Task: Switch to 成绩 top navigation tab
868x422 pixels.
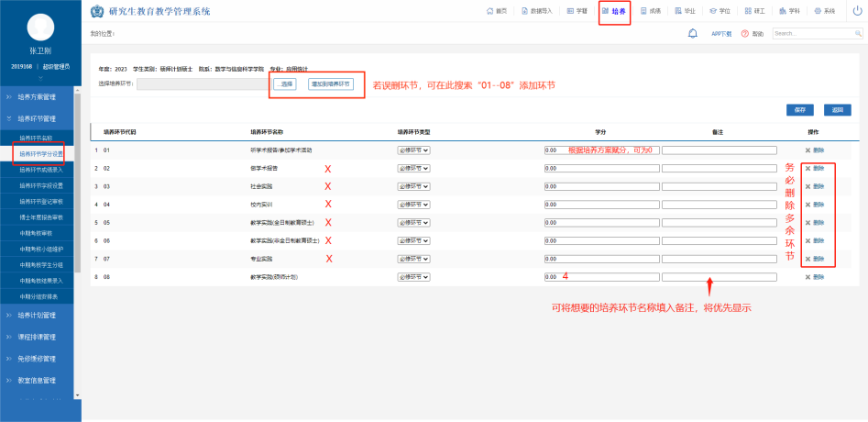Action: [x=651, y=11]
